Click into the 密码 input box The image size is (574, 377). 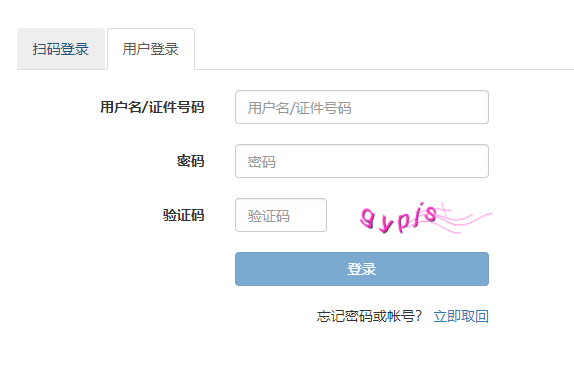[x=362, y=161]
